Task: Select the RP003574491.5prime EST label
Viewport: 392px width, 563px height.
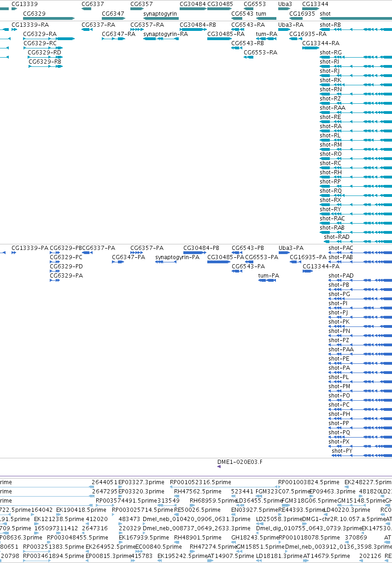Action: coord(126,501)
